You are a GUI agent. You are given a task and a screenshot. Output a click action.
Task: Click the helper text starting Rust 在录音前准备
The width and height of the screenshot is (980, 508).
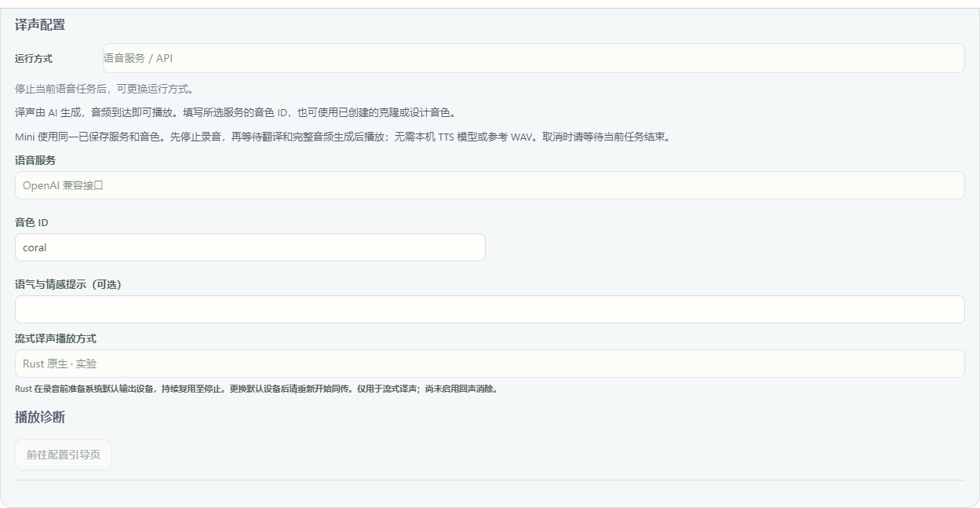coord(257,389)
